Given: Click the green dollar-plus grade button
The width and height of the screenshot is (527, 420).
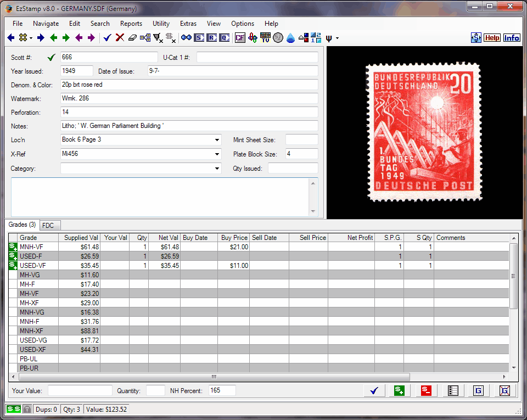Looking at the screenshot, I should (x=399, y=390).
